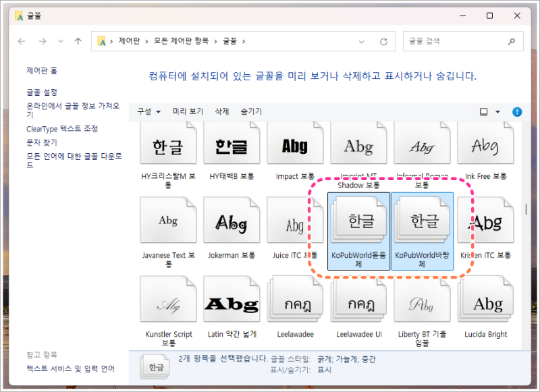This screenshot has height=392, width=540.
Task: Open the 제어판 홈 link
Action: tap(42, 71)
